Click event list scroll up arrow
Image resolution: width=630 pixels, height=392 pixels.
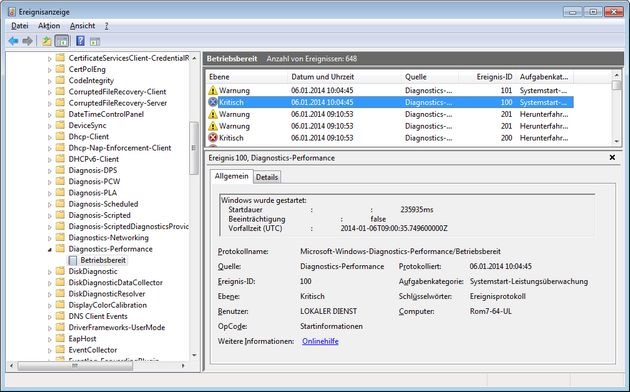pos(617,76)
